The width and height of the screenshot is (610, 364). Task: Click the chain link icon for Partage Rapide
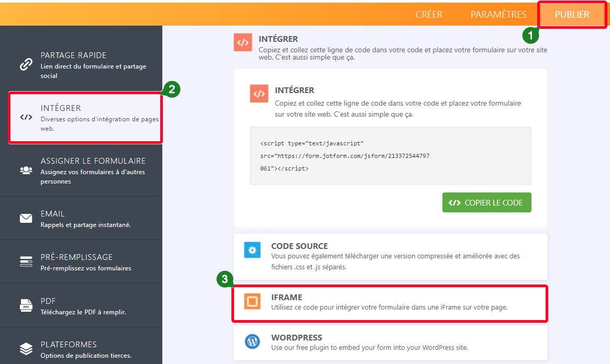click(26, 64)
